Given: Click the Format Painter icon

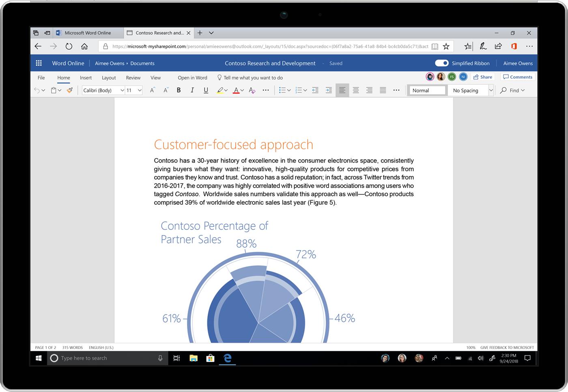Looking at the screenshot, I should click(69, 90).
